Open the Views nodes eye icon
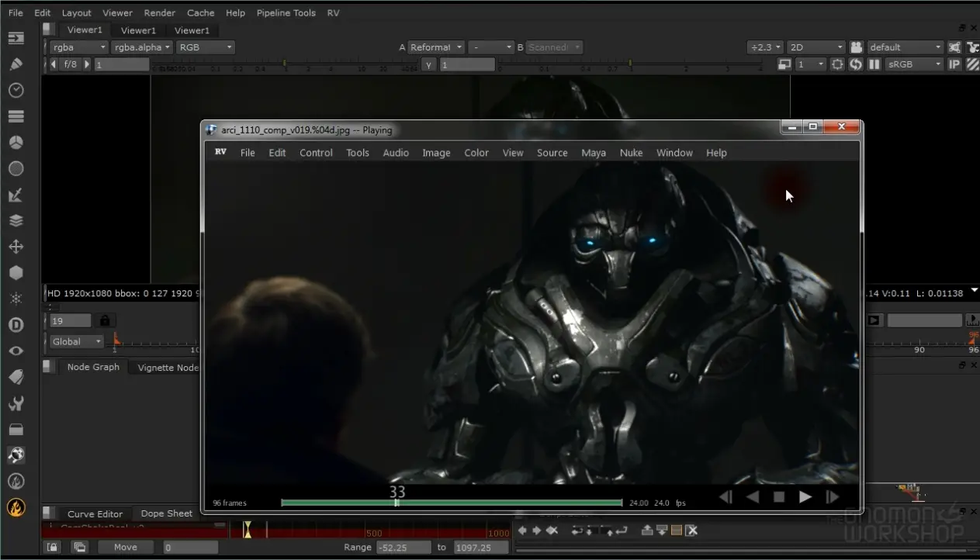This screenshot has height=560, width=980. tap(16, 351)
